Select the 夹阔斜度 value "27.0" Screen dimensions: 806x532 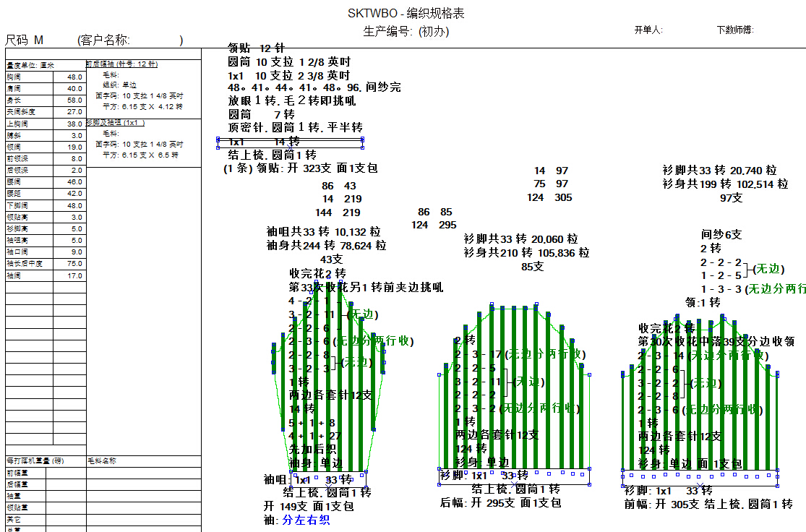click(x=74, y=111)
